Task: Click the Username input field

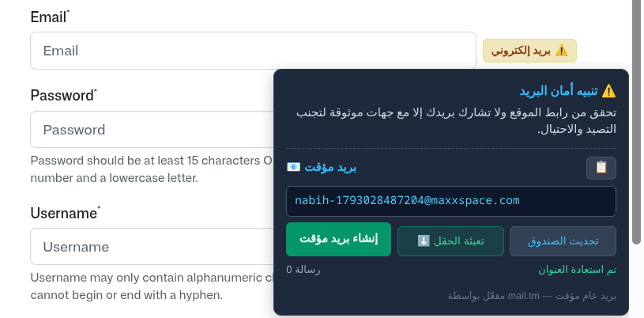Action: [x=152, y=247]
